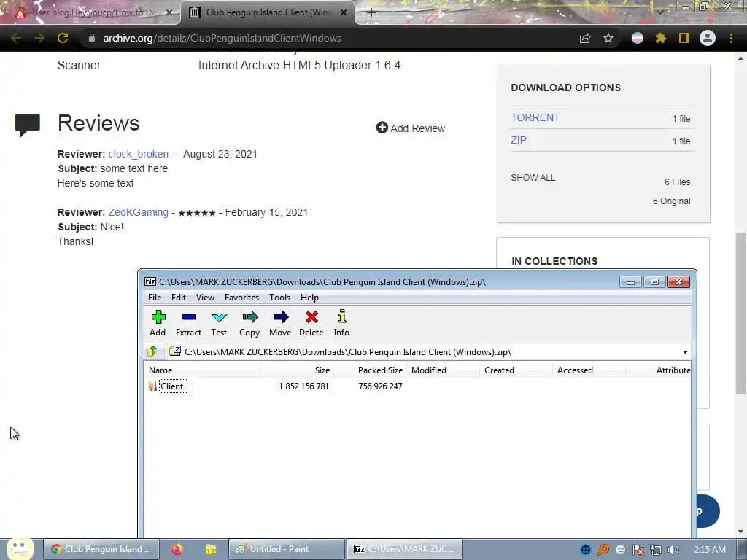Image resolution: width=747 pixels, height=560 pixels.
Task: Open the 7-Zip Edit menu
Action: (x=179, y=297)
